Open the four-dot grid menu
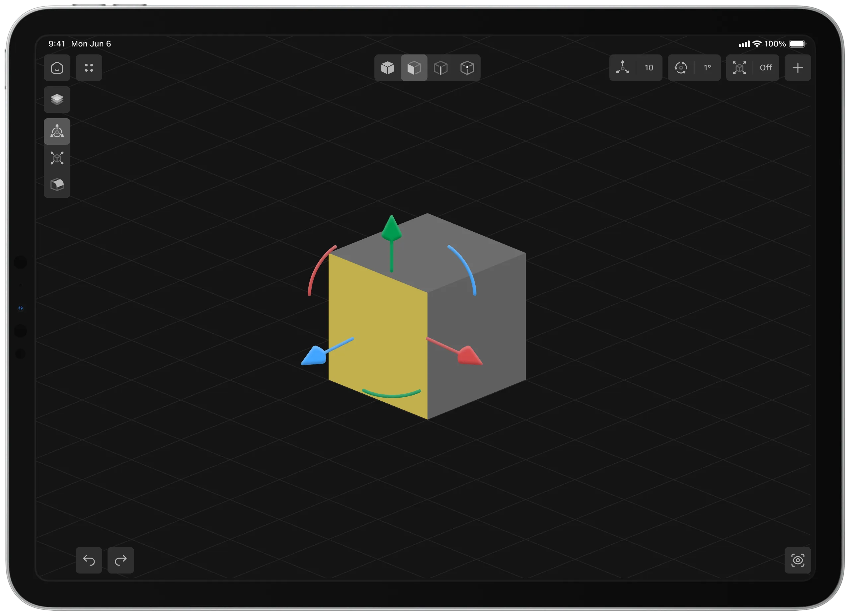The width and height of the screenshot is (851, 616). (x=89, y=67)
